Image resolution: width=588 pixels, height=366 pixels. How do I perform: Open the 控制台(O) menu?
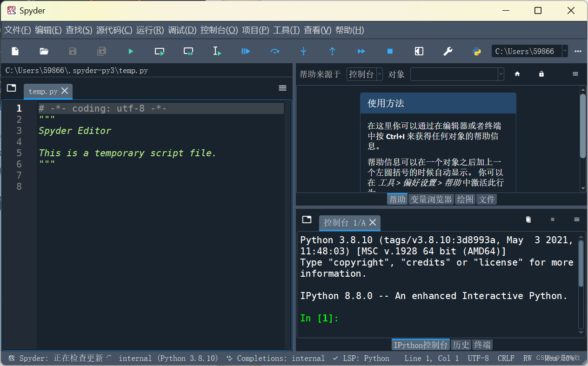tap(219, 30)
